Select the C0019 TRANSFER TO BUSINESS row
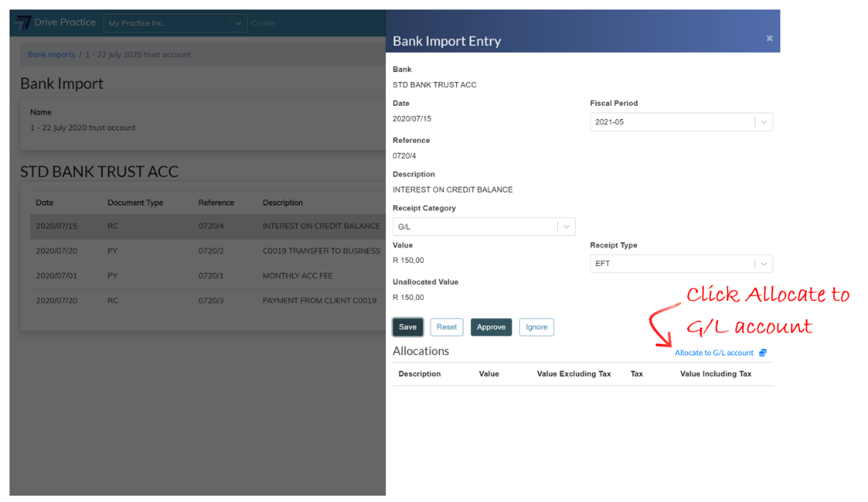This screenshot has width=868, height=502. click(x=208, y=251)
